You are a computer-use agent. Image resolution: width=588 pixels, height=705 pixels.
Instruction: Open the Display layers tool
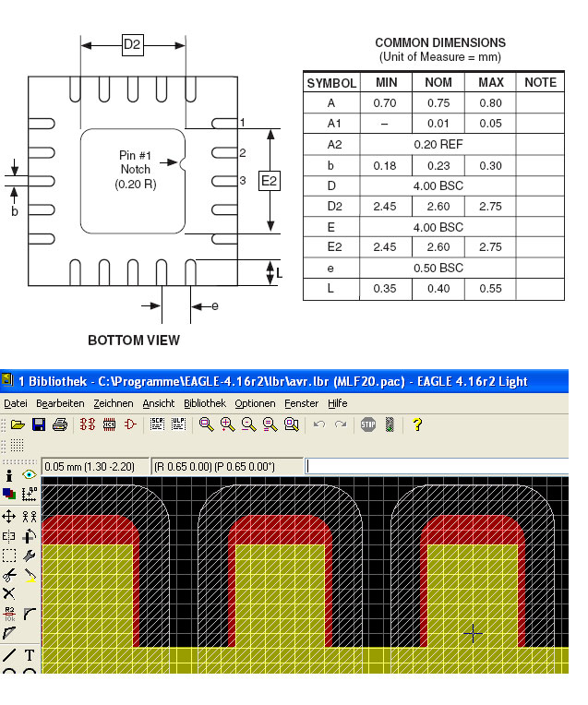(9, 494)
